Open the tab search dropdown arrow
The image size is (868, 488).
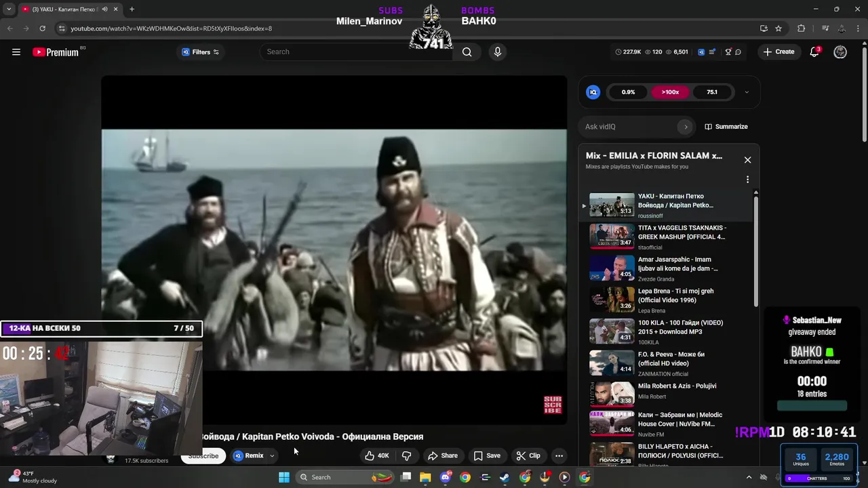(9, 9)
